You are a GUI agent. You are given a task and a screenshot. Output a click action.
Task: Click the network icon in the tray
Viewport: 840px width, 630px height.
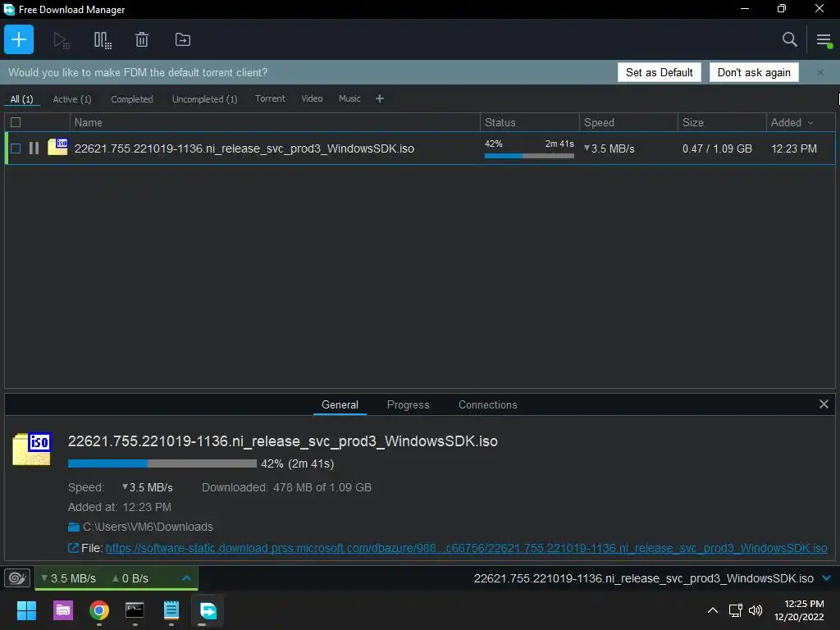(736, 610)
